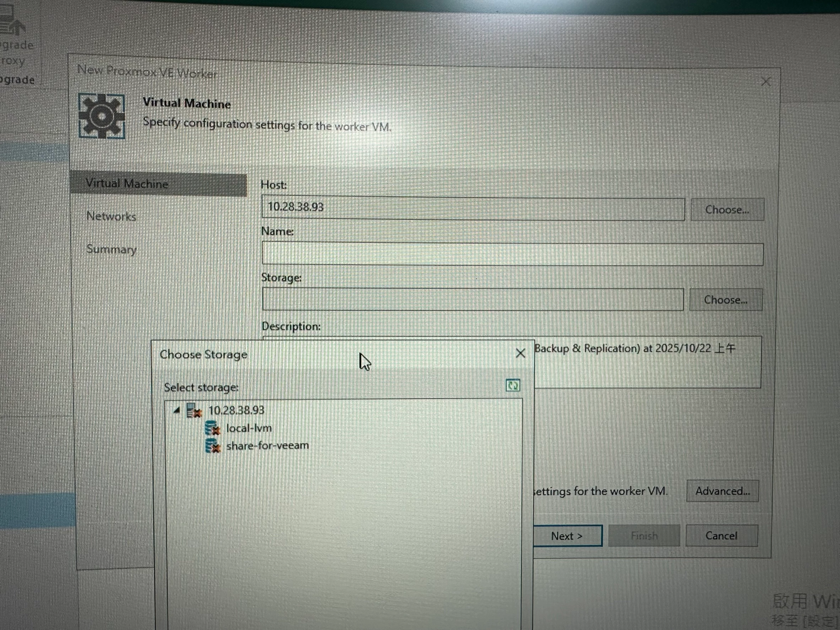
Task: Select share-for-veeam storage entry
Action: coord(267,446)
